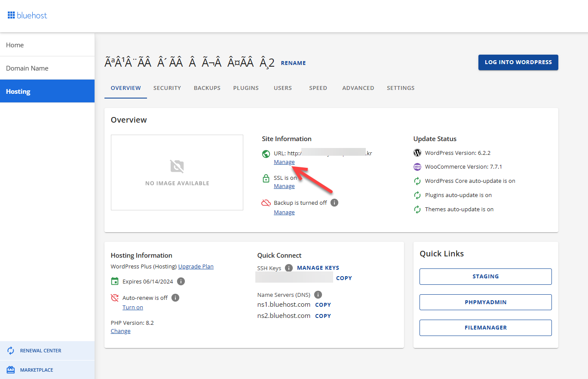The width and height of the screenshot is (588, 379).
Task: Click Manage link under Backup is turned off
Action: [x=284, y=213]
